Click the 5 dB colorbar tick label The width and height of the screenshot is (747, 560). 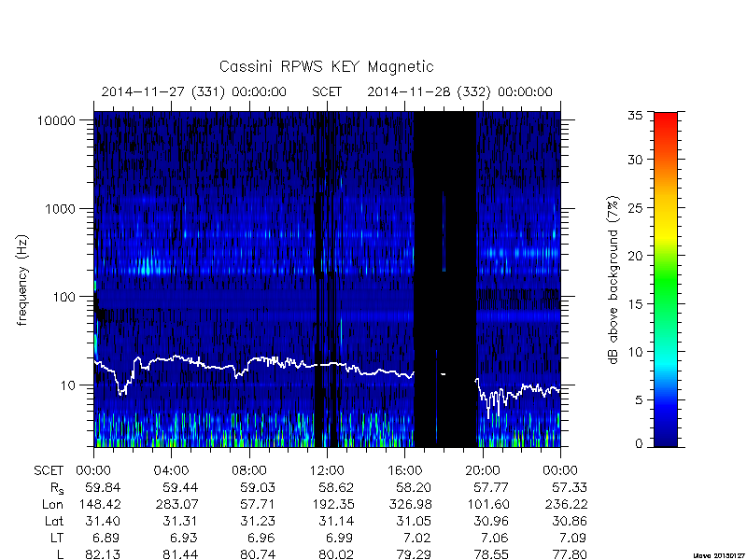639,400
